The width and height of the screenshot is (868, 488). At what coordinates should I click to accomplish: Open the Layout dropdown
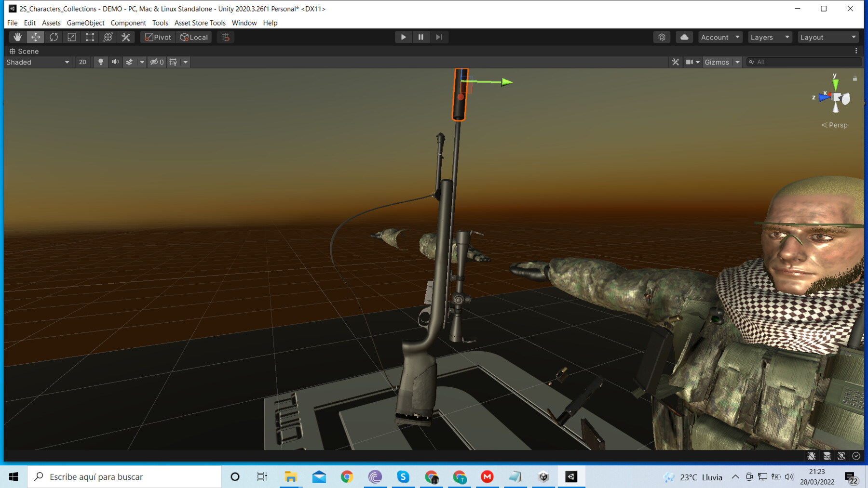(x=828, y=37)
